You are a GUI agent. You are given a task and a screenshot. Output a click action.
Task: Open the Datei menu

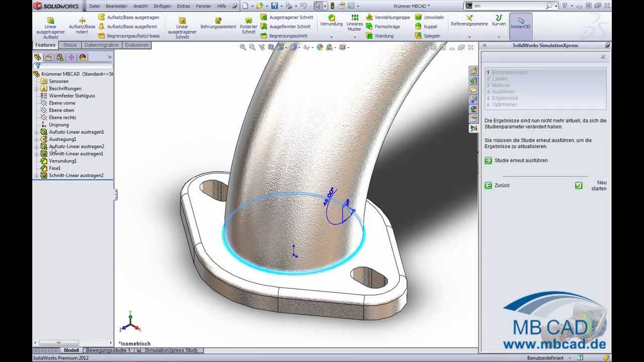tap(95, 6)
